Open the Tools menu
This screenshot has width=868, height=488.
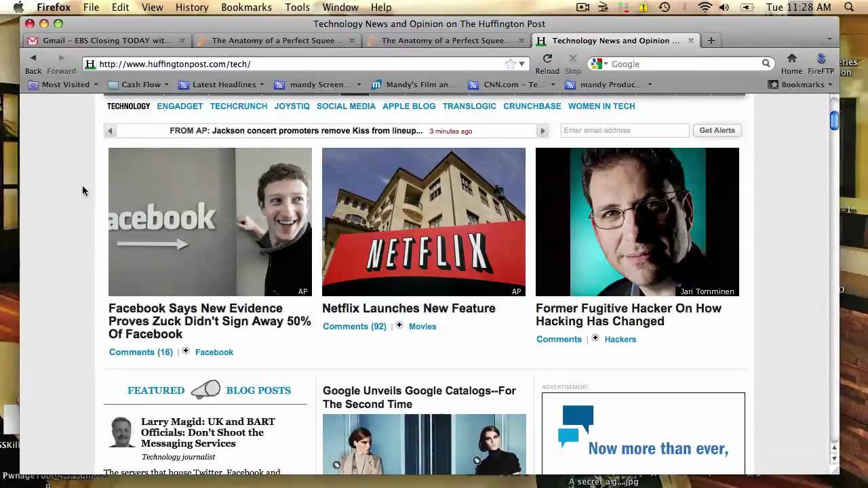pos(297,7)
